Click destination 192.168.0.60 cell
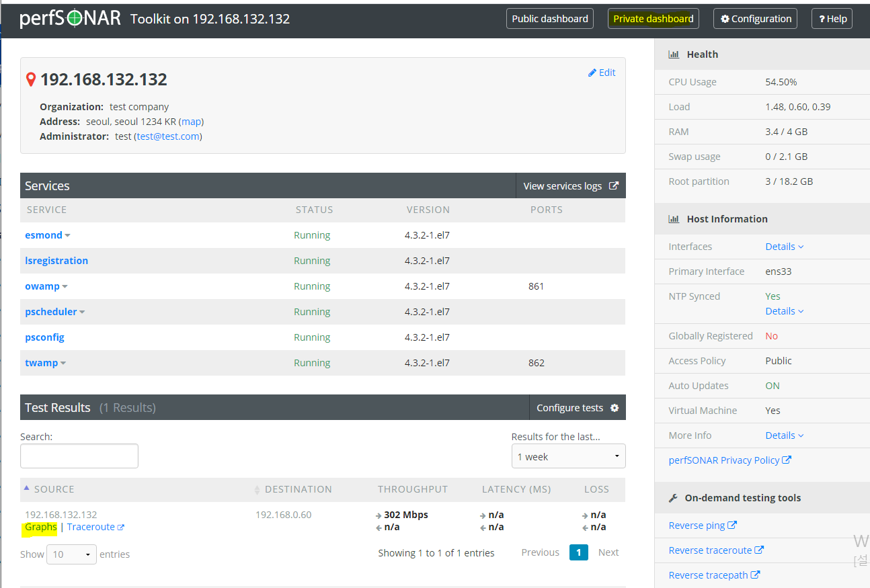Screen dimensions: 870x588 283,515
